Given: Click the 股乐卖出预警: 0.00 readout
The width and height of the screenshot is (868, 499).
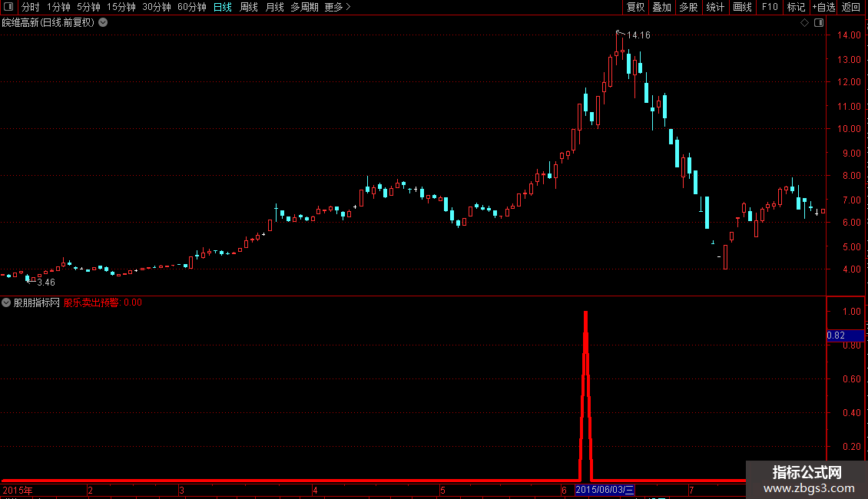Looking at the screenshot, I should pos(102,302).
